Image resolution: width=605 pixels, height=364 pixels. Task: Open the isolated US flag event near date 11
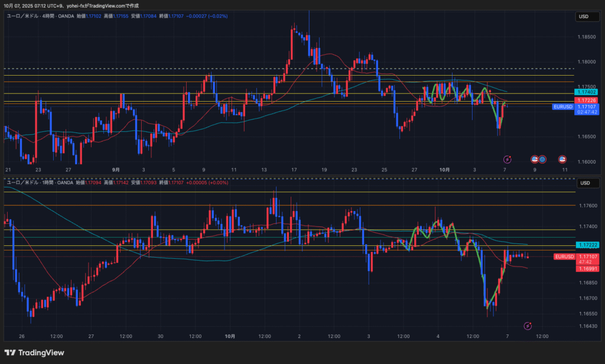coord(562,159)
